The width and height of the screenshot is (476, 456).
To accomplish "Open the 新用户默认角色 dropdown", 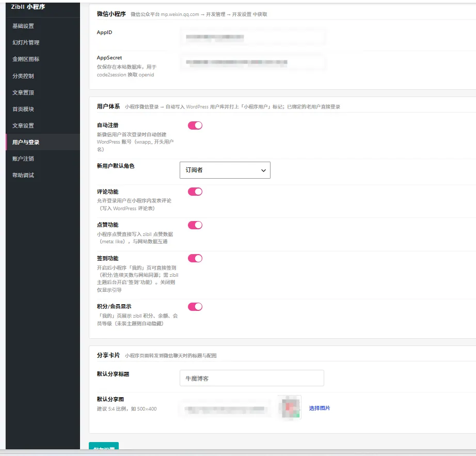I will (x=225, y=170).
